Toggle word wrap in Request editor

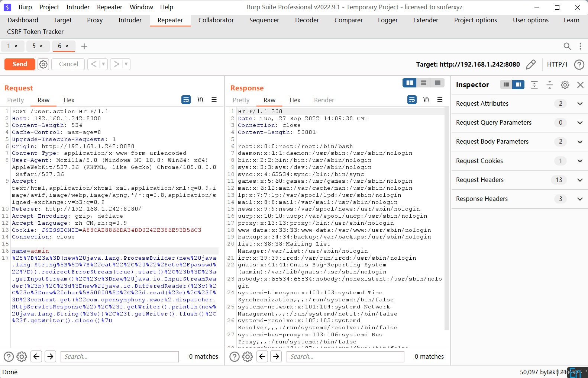186,100
